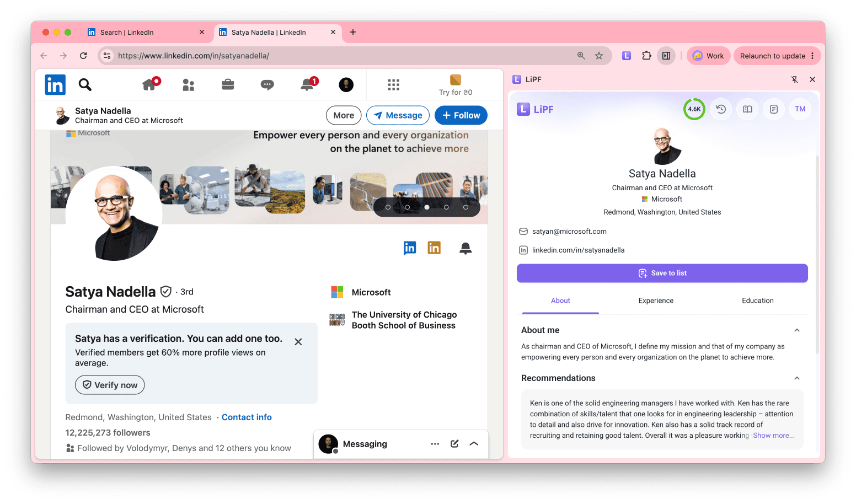Open LiPF history clock icon
The height and width of the screenshot is (504, 856).
(x=721, y=109)
